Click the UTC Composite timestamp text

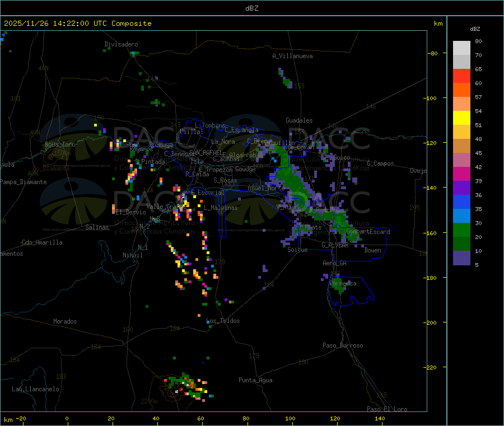pos(78,24)
